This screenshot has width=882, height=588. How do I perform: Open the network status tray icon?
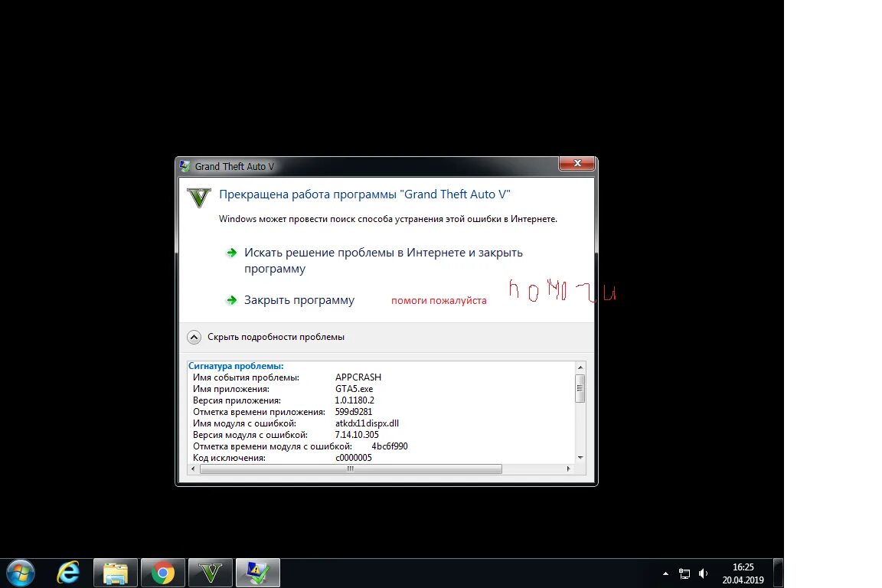(684, 574)
